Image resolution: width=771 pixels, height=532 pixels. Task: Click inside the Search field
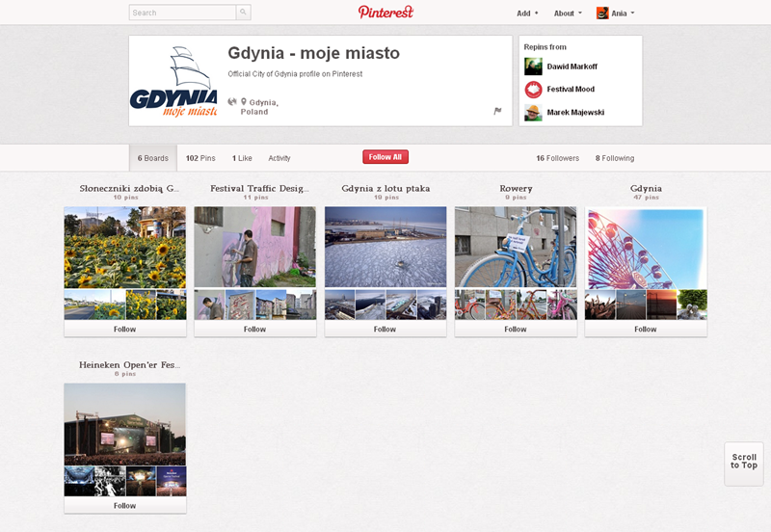(183, 13)
